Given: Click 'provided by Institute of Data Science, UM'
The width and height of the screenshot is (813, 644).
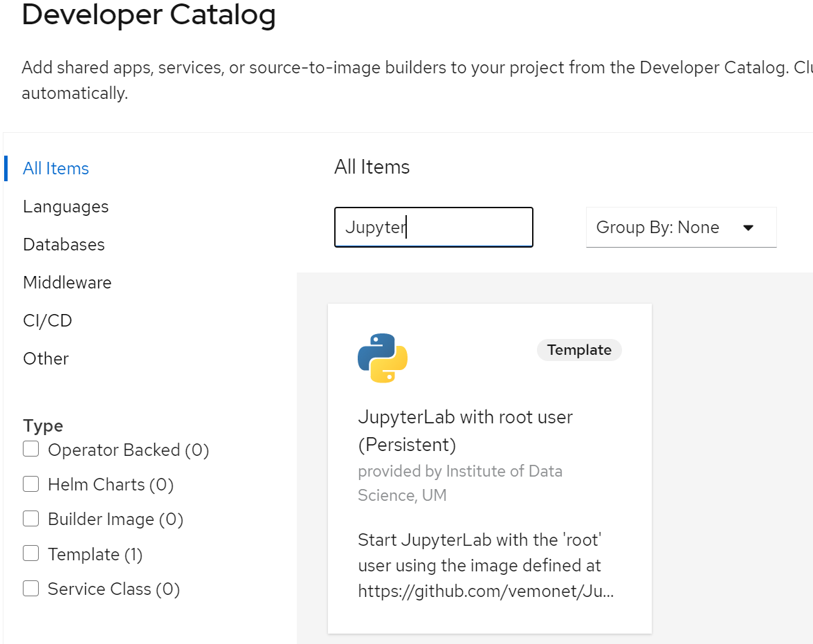Looking at the screenshot, I should 460,484.
